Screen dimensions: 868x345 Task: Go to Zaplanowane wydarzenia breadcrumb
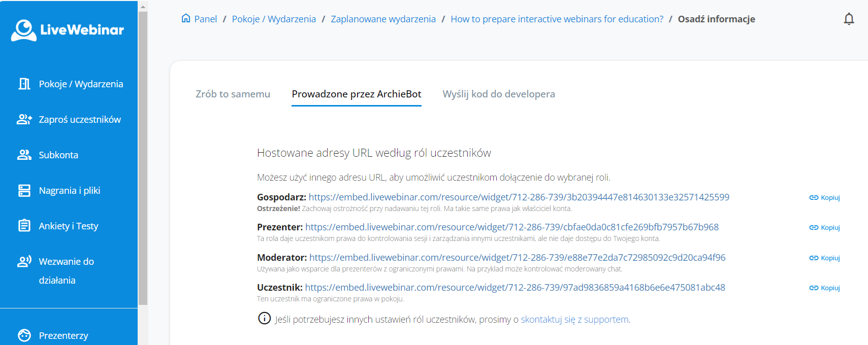tap(383, 19)
